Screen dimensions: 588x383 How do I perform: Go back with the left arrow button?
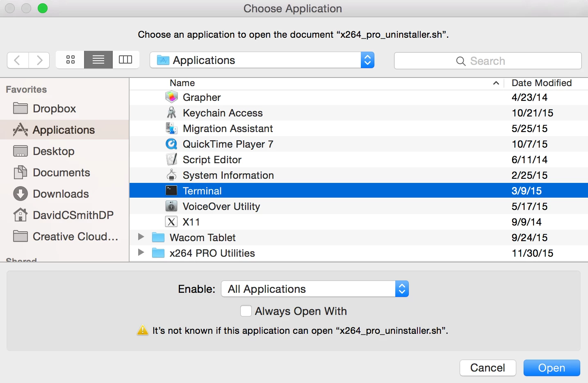18,60
